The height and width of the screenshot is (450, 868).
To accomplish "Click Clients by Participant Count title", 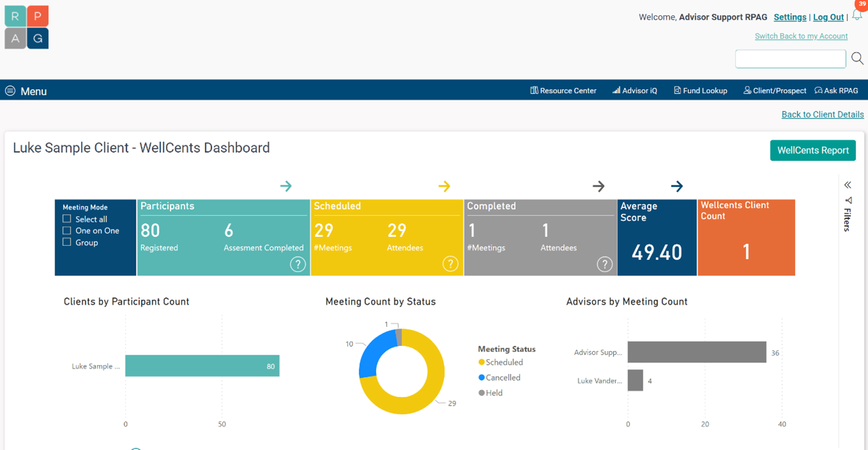I will (126, 302).
